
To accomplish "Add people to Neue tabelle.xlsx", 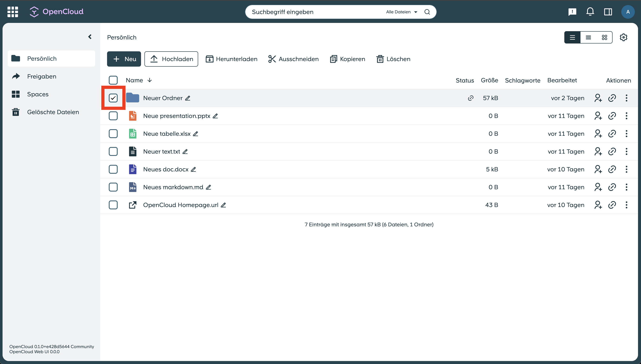I will pos(598,134).
